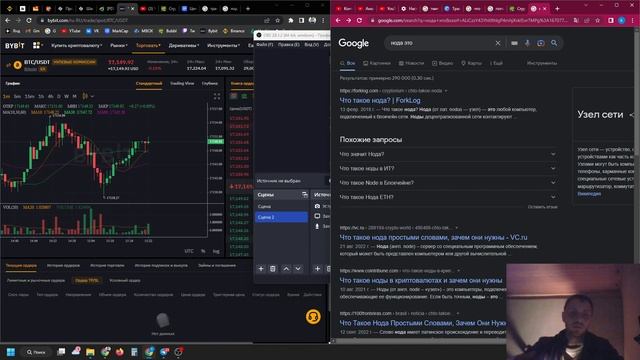Submit Google search with magnifier icon

point(554,43)
